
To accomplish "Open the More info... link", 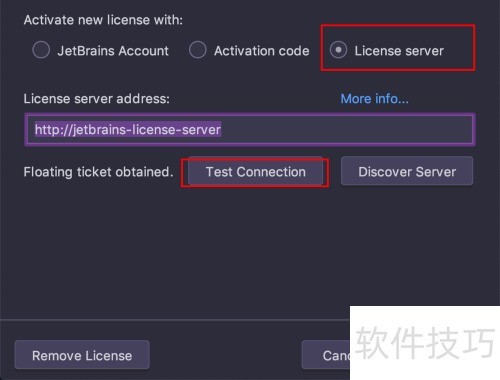I will tap(374, 99).
